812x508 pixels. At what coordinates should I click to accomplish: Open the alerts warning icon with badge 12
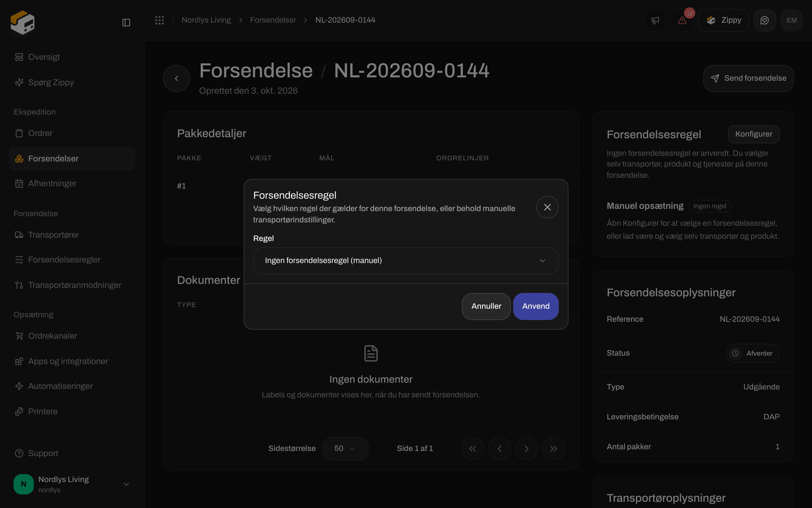(682, 20)
